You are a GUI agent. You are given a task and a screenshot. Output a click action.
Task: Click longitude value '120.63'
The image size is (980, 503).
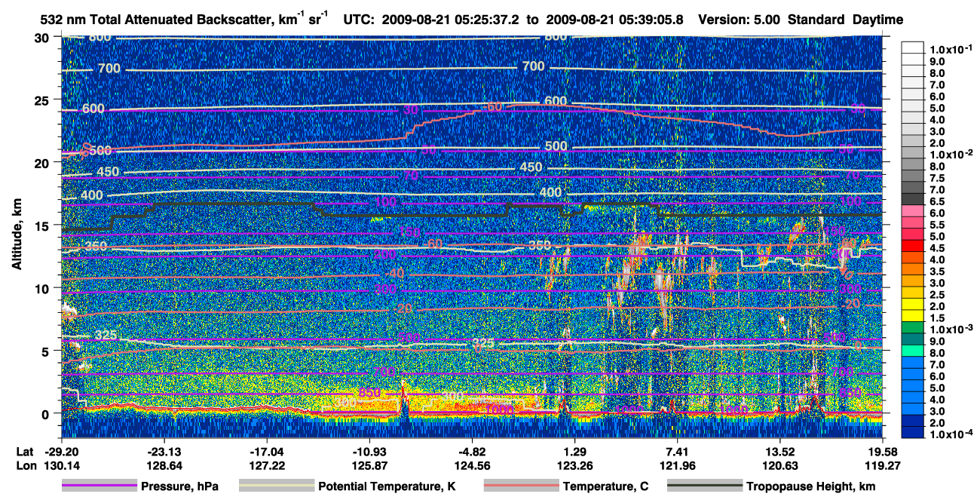coord(779,466)
